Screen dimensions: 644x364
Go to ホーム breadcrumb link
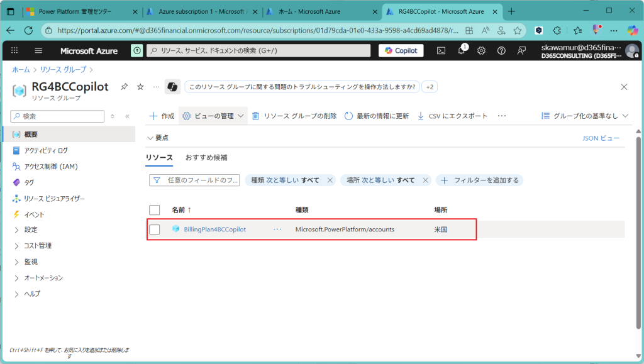[x=21, y=70]
